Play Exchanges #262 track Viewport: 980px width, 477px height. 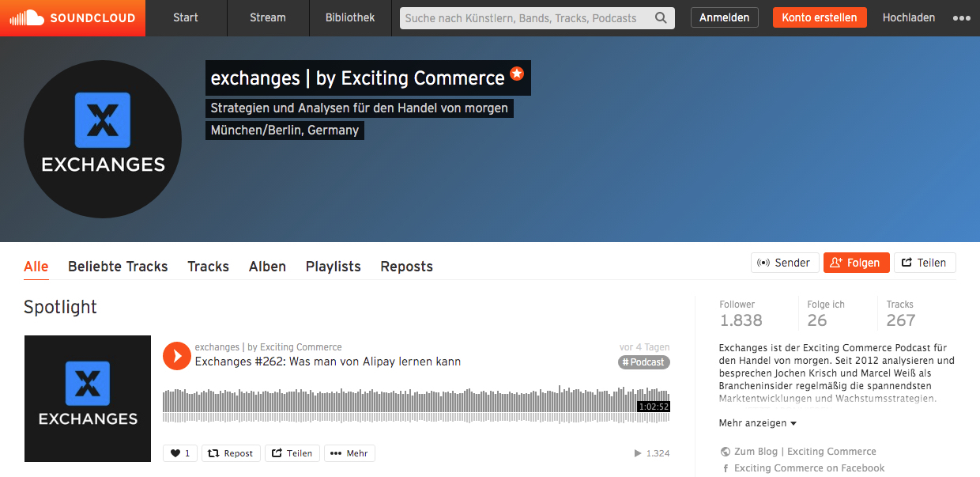tap(177, 355)
